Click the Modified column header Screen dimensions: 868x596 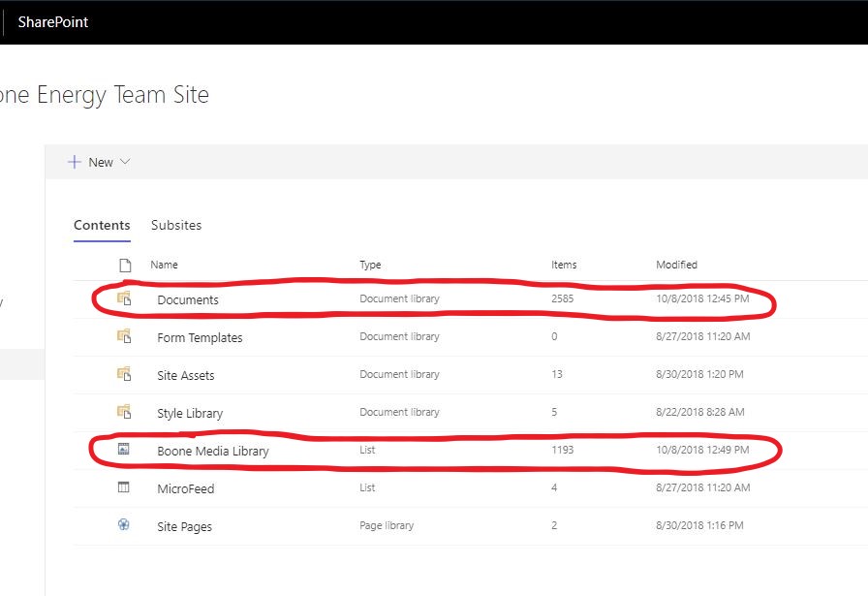tap(676, 265)
